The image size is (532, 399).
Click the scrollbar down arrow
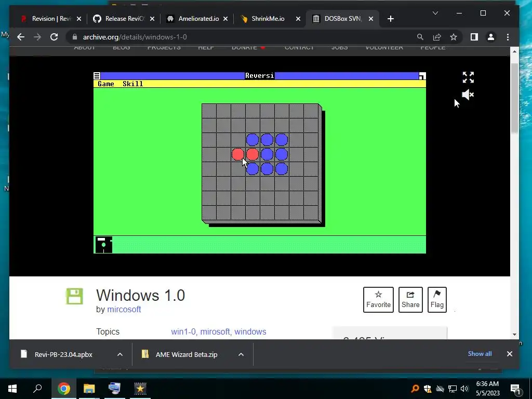(x=514, y=335)
